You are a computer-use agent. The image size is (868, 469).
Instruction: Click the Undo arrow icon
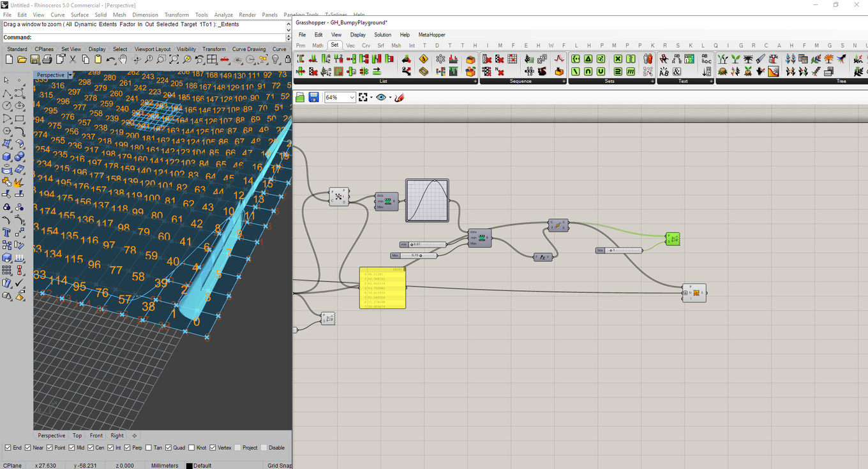coord(110,59)
